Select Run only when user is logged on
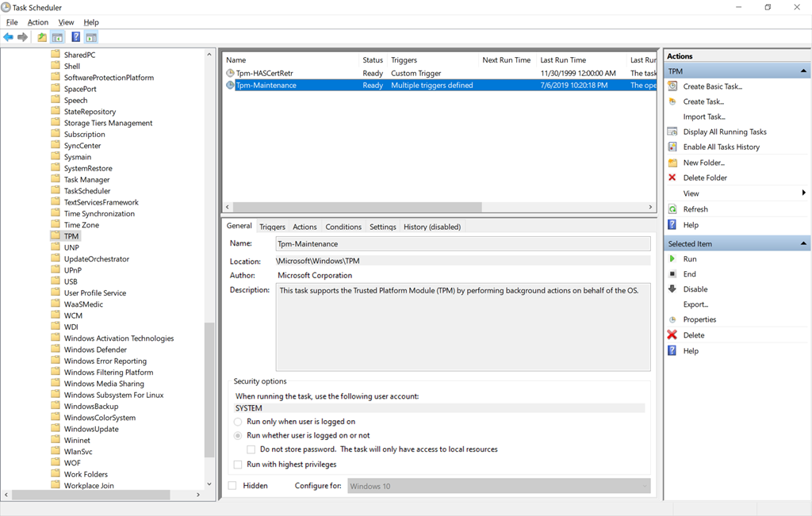Image resolution: width=812 pixels, height=516 pixels. coord(239,422)
